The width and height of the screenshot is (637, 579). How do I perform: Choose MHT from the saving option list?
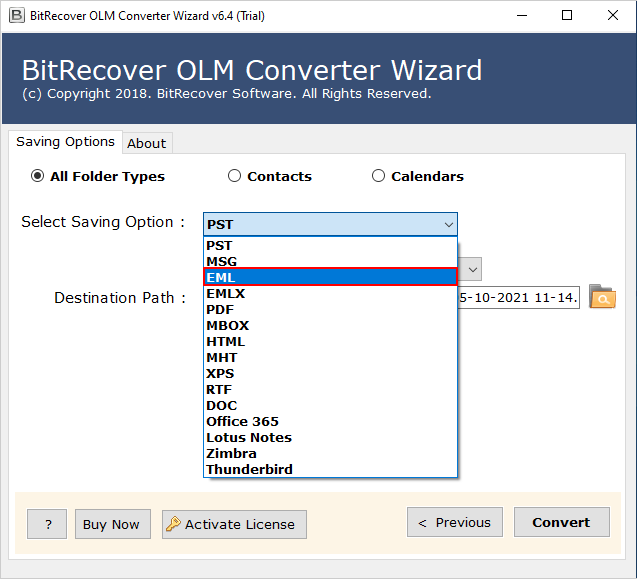tap(330, 358)
